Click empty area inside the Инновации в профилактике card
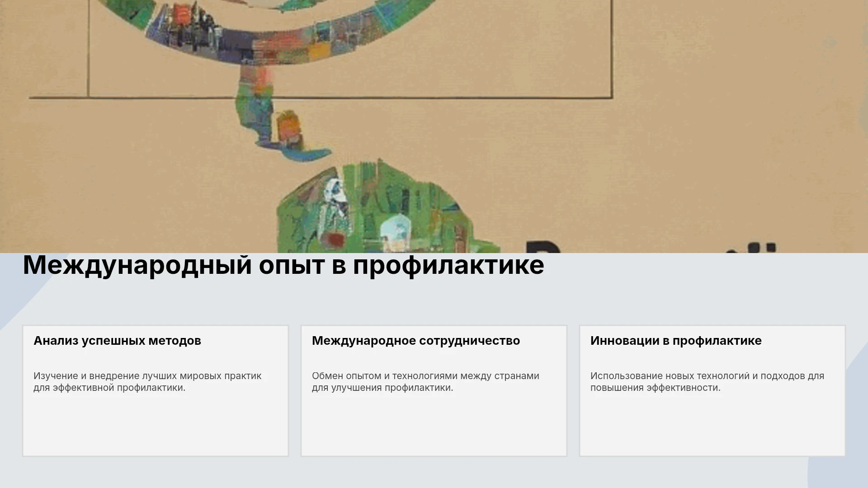Image resolution: width=868 pixels, height=488 pixels. tap(712, 425)
